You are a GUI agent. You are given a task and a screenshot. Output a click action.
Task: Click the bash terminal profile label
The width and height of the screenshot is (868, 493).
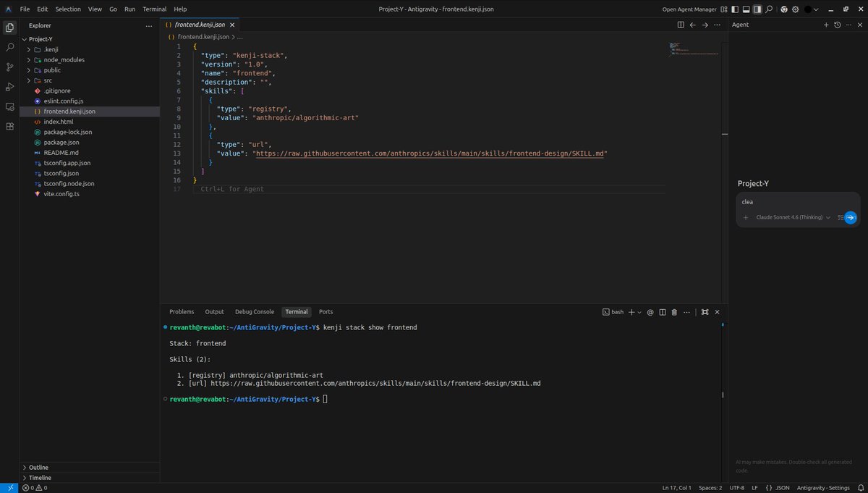coord(613,312)
